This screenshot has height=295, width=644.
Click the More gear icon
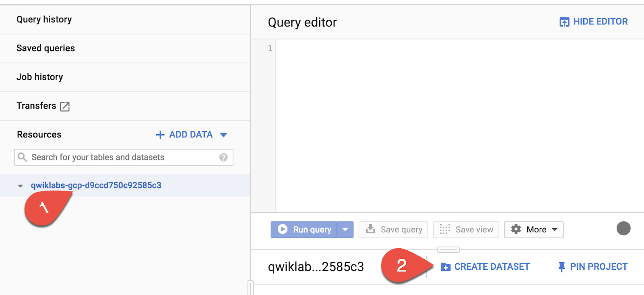pos(516,229)
